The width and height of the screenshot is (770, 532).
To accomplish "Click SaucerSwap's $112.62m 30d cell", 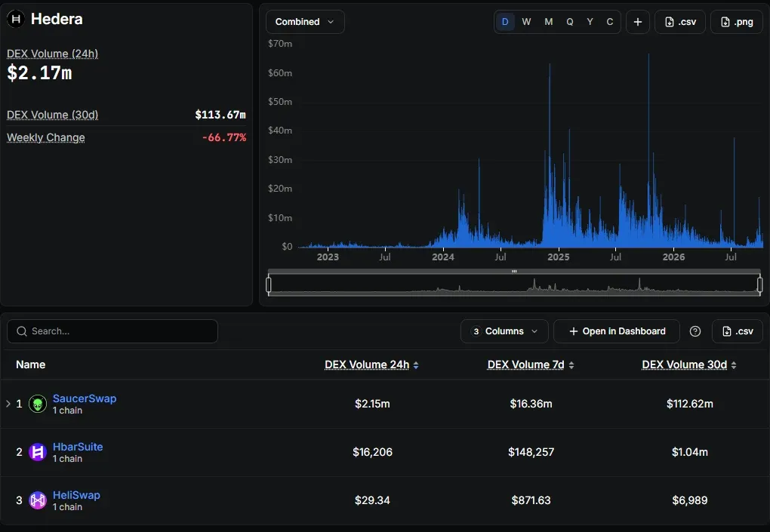I will (689, 404).
